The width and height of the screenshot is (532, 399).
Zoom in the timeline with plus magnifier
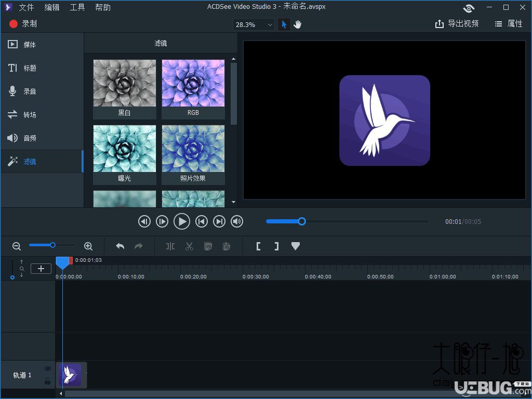click(88, 246)
